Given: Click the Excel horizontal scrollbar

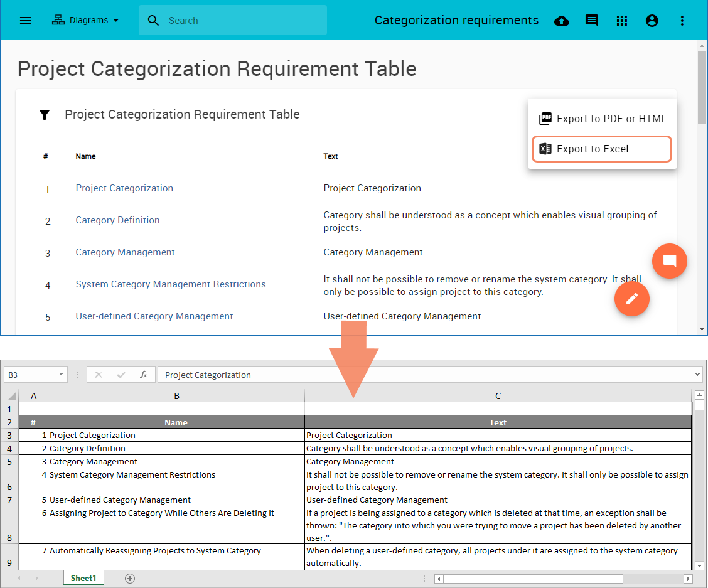Looking at the screenshot, I should click(x=534, y=579).
